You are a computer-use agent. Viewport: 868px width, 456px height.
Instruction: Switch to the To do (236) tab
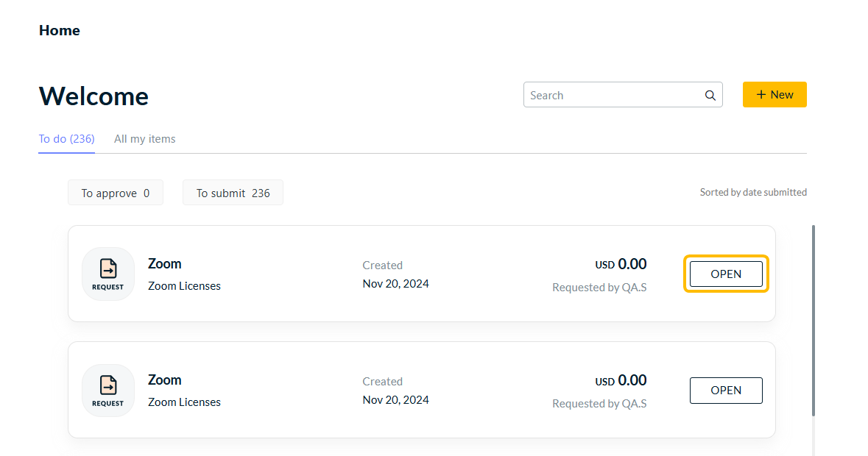click(66, 139)
